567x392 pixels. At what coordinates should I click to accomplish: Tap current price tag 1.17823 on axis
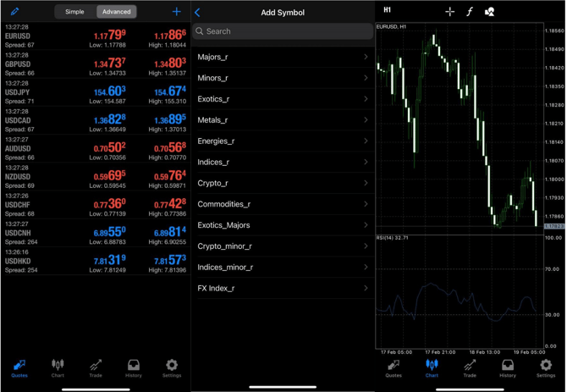pos(554,226)
